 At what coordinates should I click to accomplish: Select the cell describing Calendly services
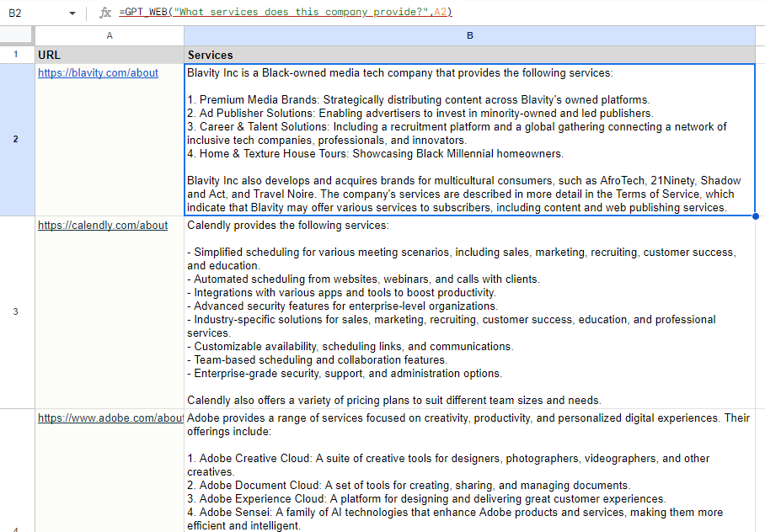[469, 312]
